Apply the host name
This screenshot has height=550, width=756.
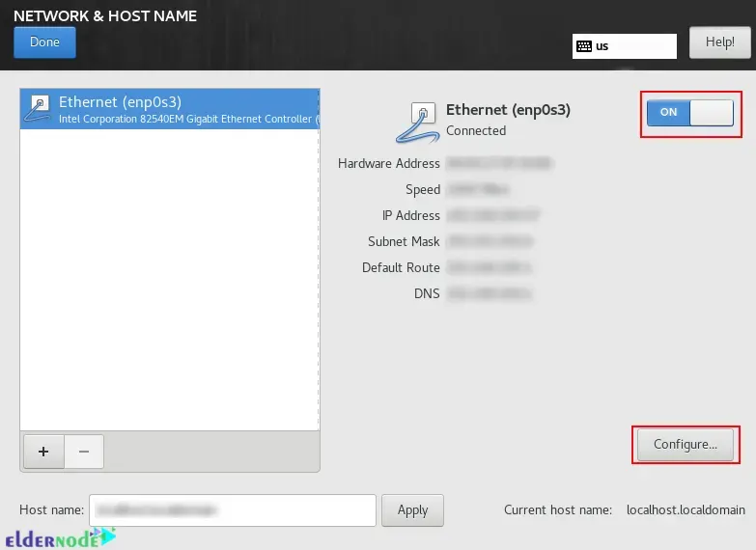pyautogui.click(x=412, y=509)
